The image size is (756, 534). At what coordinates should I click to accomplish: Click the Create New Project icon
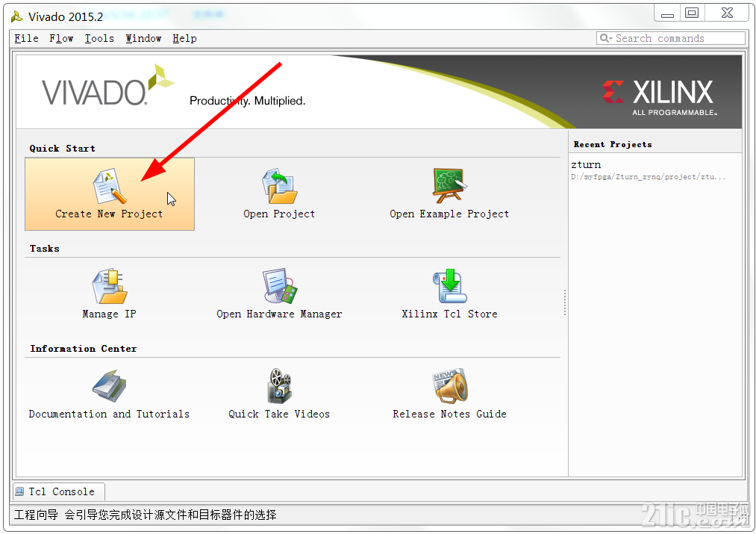[x=110, y=186]
